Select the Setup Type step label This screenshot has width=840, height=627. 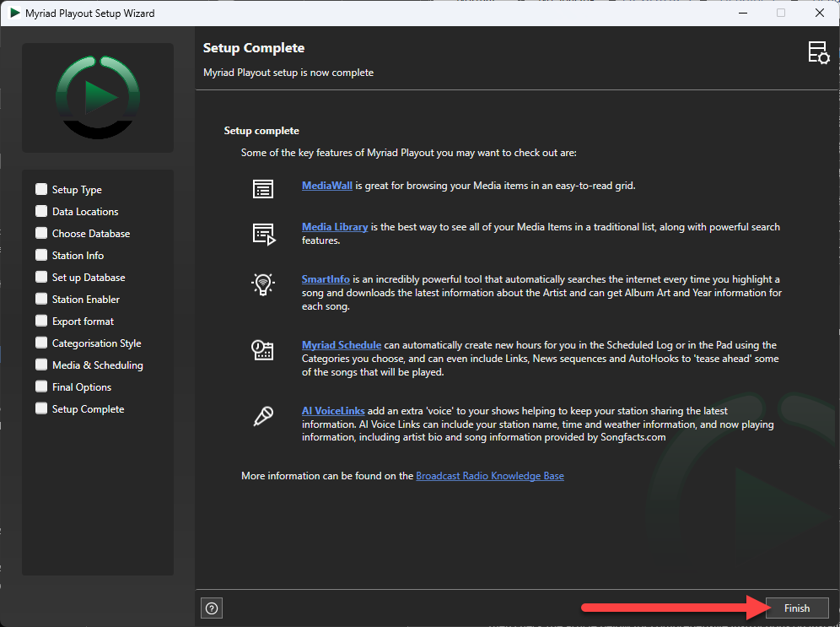(x=77, y=190)
